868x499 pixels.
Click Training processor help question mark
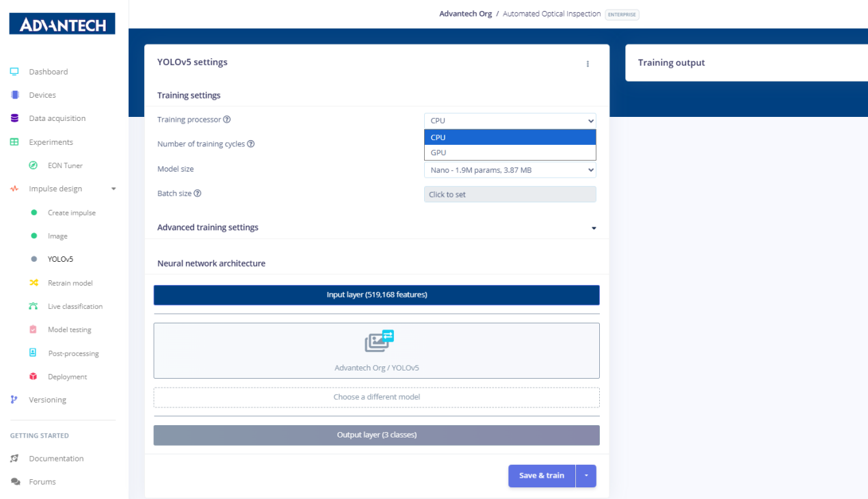pyautogui.click(x=227, y=120)
